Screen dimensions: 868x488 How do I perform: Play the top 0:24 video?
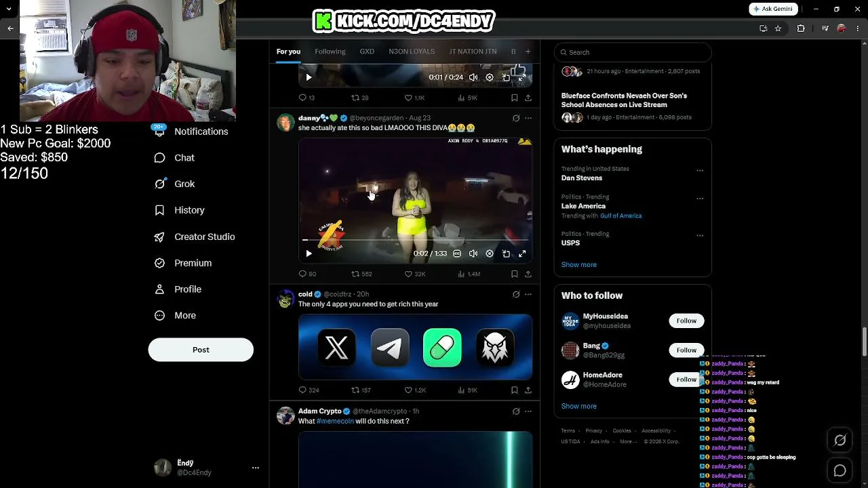[309, 77]
